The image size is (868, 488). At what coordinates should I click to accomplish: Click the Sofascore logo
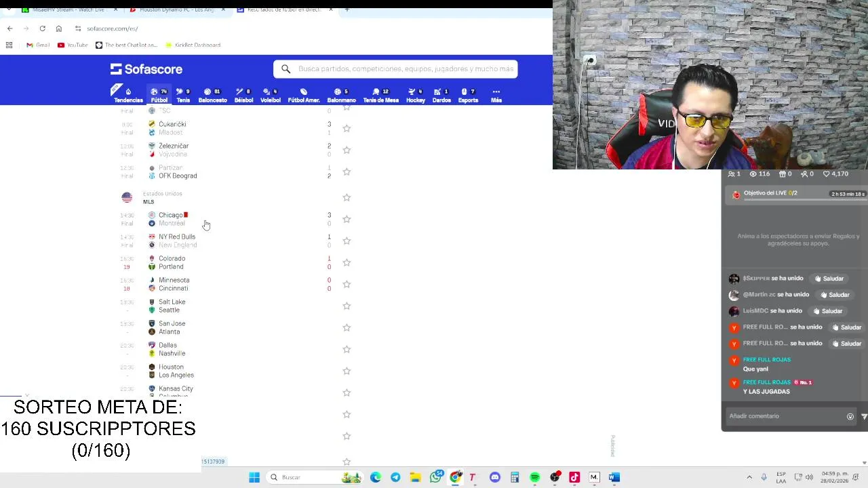tap(146, 69)
